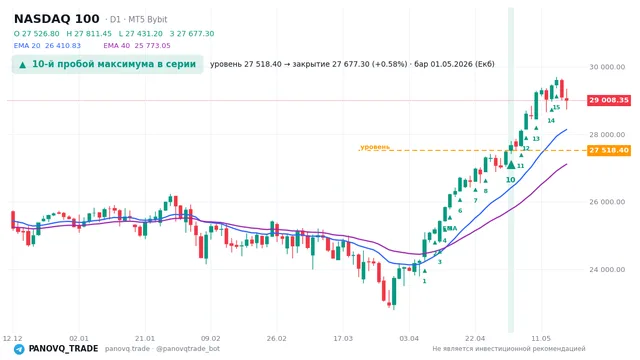Image resolution: width=640 pixels, height=360 pixels.
Task: Click the date label 12.12
Action: point(12,338)
